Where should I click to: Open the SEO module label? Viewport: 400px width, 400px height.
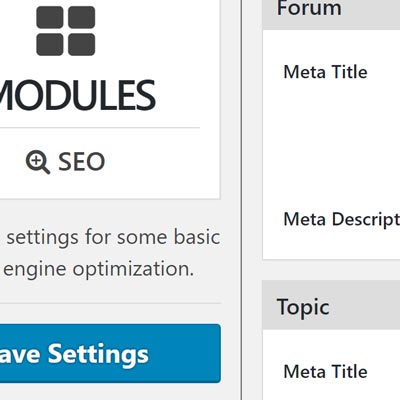point(82,162)
